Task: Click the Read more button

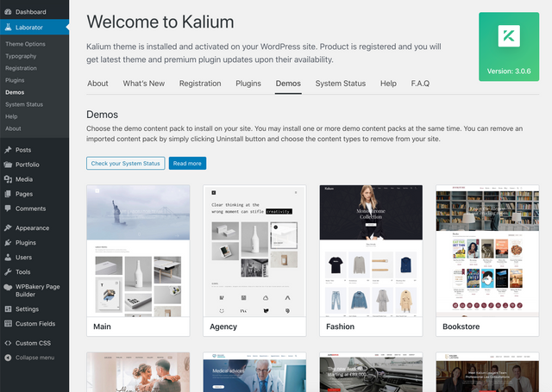Action: [187, 163]
